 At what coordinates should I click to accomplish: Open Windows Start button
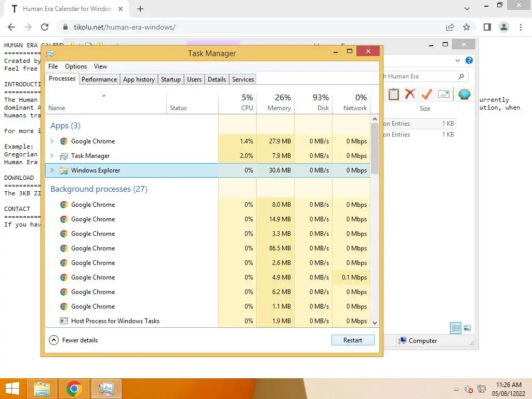pyautogui.click(x=12, y=389)
